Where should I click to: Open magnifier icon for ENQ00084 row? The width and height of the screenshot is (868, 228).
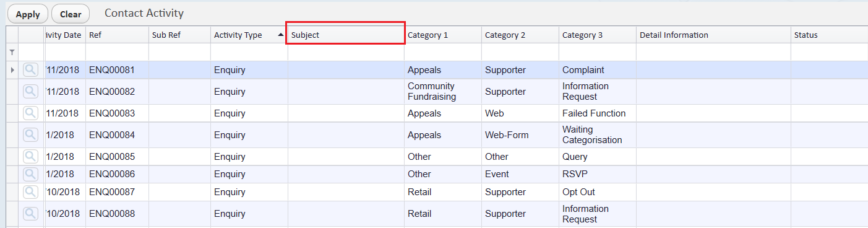[30, 135]
